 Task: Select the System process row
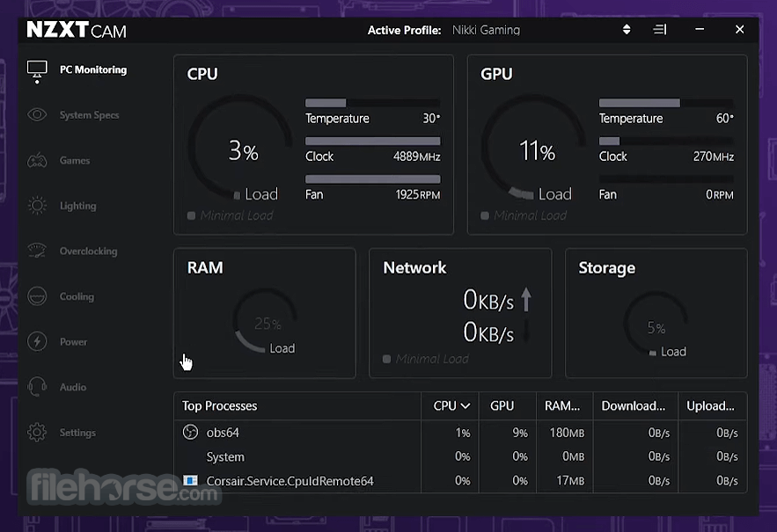click(x=460, y=456)
